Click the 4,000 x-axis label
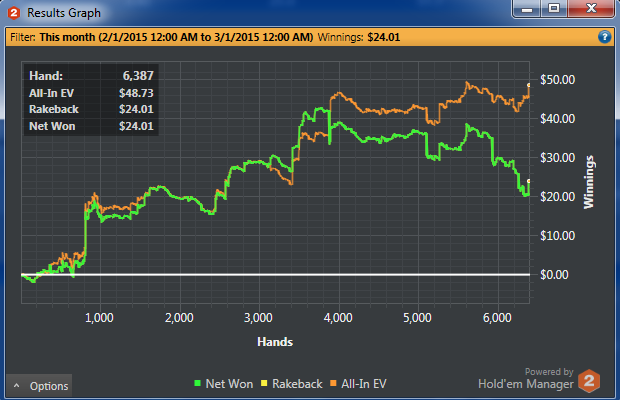This screenshot has width=620, height=400. tap(338, 318)
